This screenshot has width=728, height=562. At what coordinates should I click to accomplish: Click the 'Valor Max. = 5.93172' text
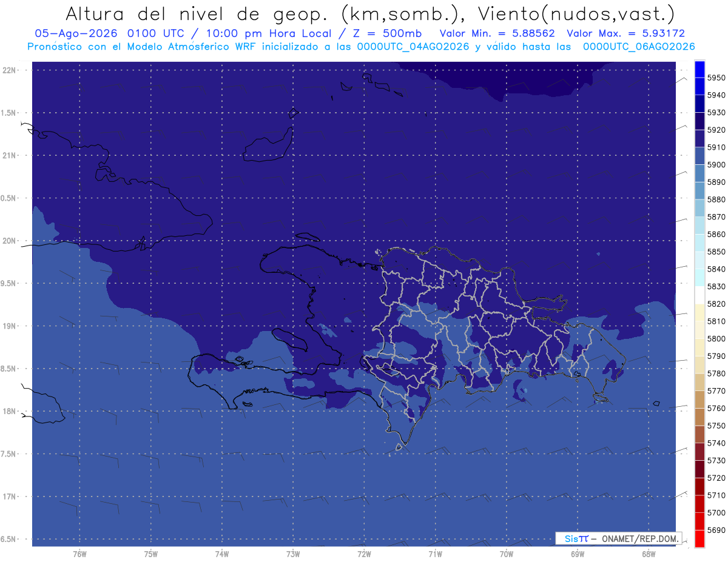point(625,33)
